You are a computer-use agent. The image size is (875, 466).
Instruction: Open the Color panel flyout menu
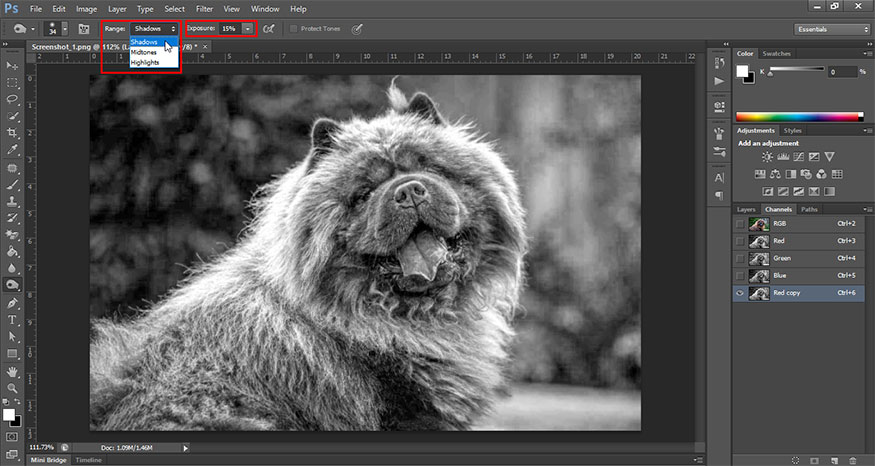[x=867, y=54]
